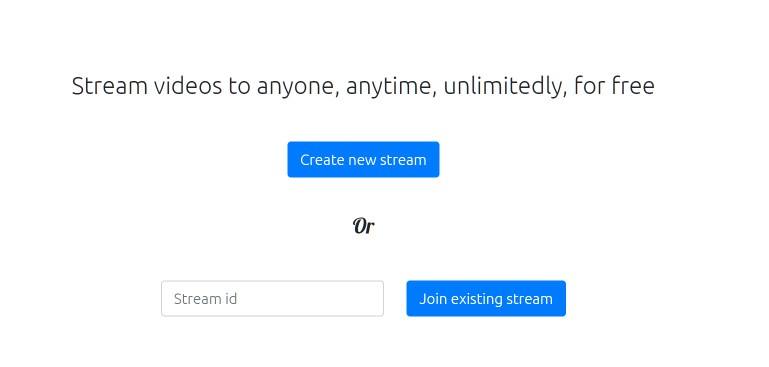
Task: Click the cursive Or separator text
Action: (x=363, y=226)
